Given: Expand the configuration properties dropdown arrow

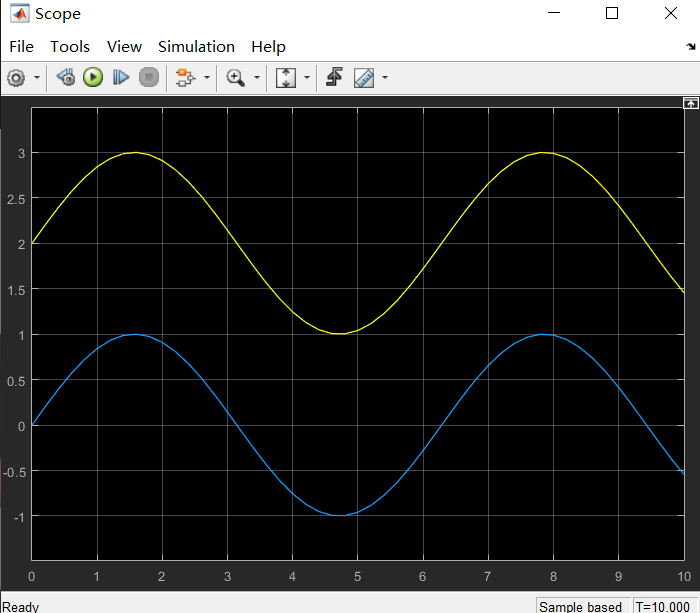Looking at the screenshot, I should (x=37, y=78).
